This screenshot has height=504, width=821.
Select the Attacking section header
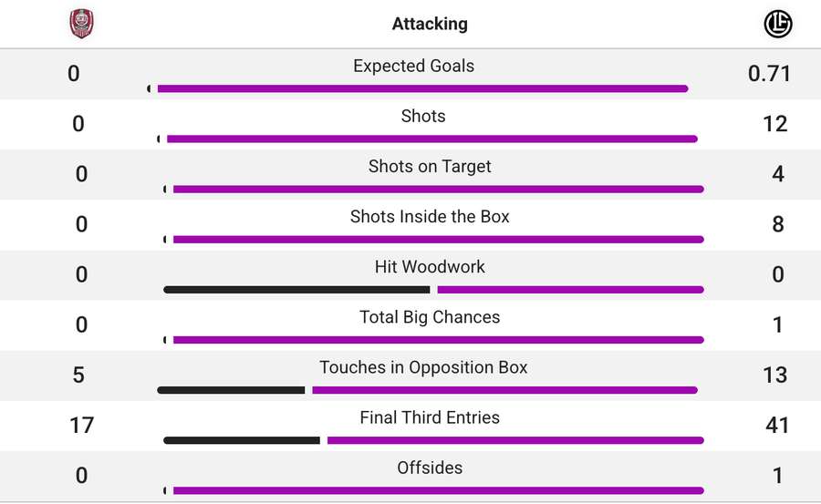pos(430,24)
